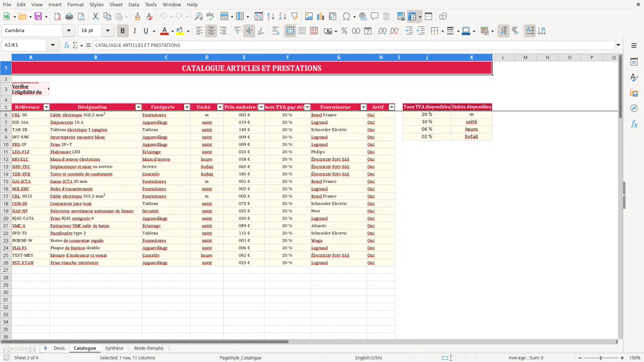This screenshot has height=362, width=644.
Task: Toggle italic formatting
Action: (x=135, y=31)
